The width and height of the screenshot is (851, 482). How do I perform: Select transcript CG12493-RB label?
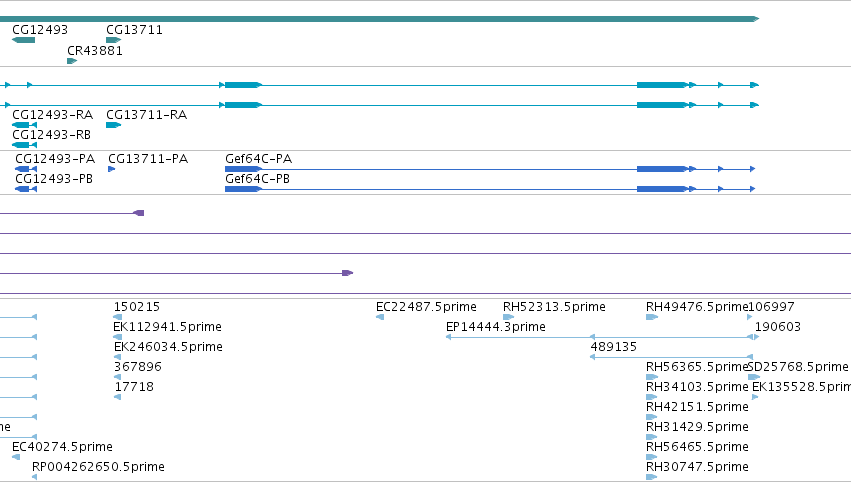[52, 135]
